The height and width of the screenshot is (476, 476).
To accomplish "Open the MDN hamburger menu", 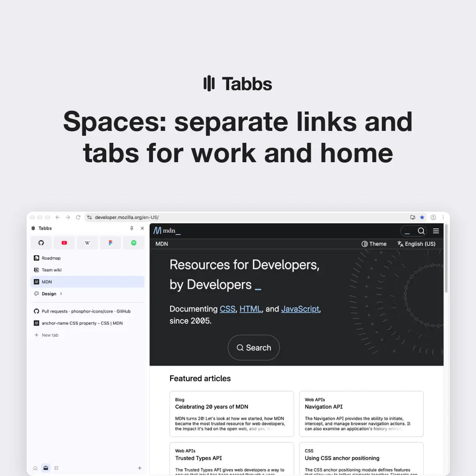I will point(436,231).
